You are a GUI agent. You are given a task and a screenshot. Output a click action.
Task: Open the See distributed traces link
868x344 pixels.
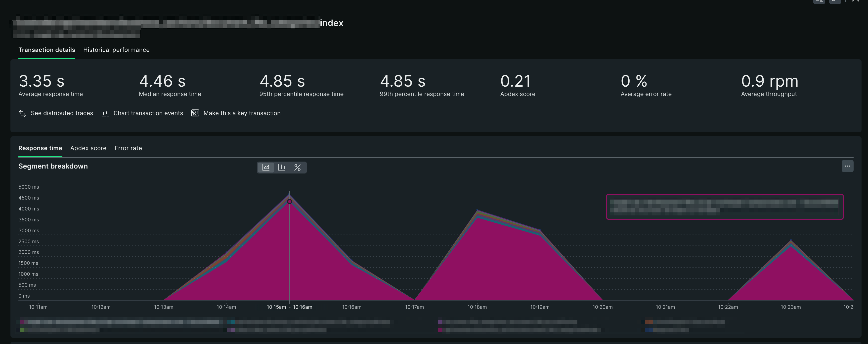[x=62, y=113]
